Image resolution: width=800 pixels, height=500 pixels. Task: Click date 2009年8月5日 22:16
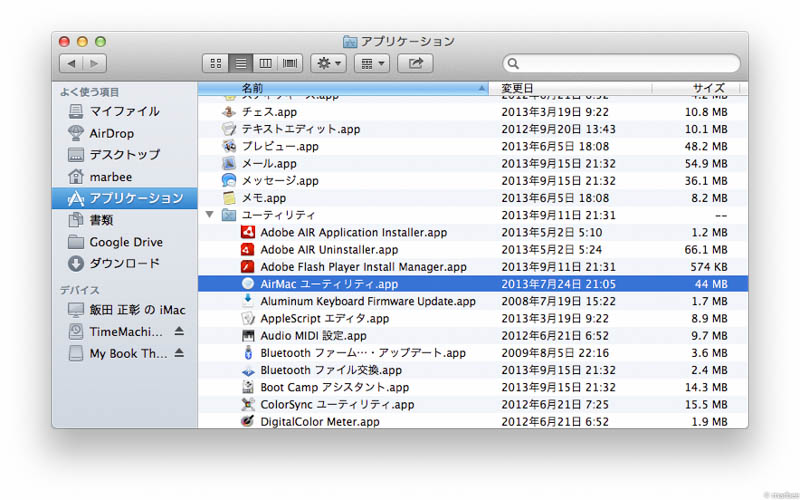pyautogui.click(x=555, y=353)
